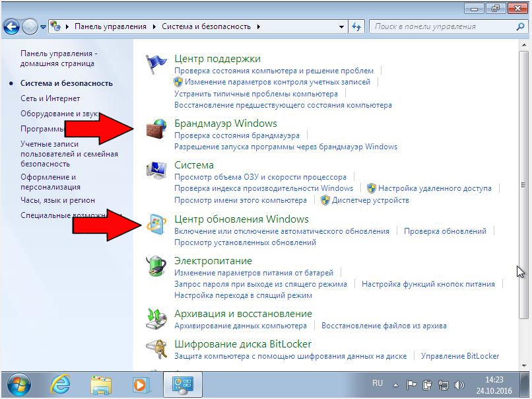Click the address bar refresh button
This screenshot has width=532, height=399.
tap(356, 26)
